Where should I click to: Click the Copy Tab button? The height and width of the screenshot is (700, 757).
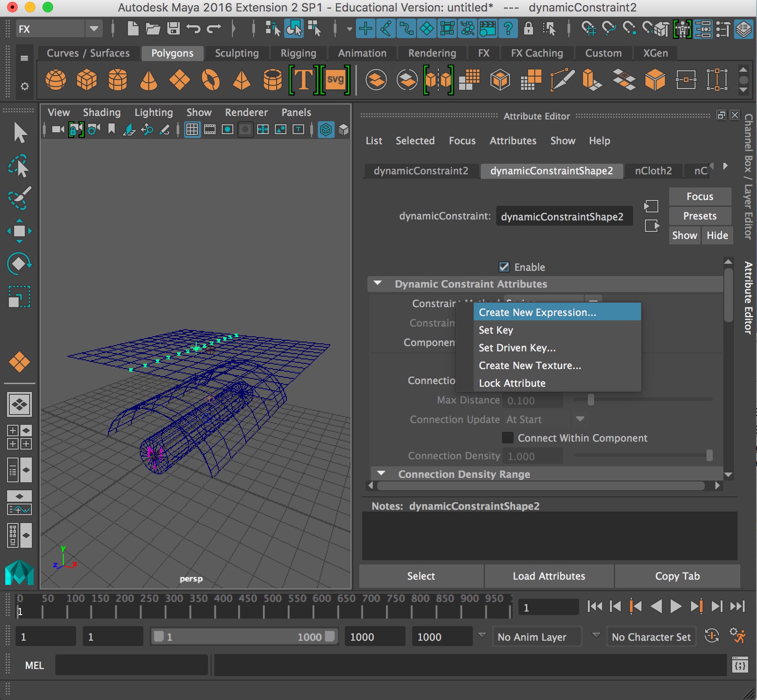[677, 576]
